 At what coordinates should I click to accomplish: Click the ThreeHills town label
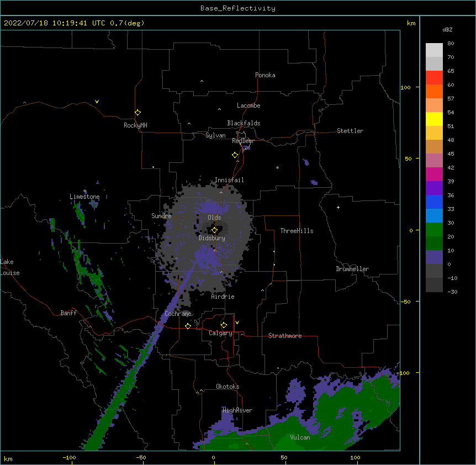coord(297,231)
